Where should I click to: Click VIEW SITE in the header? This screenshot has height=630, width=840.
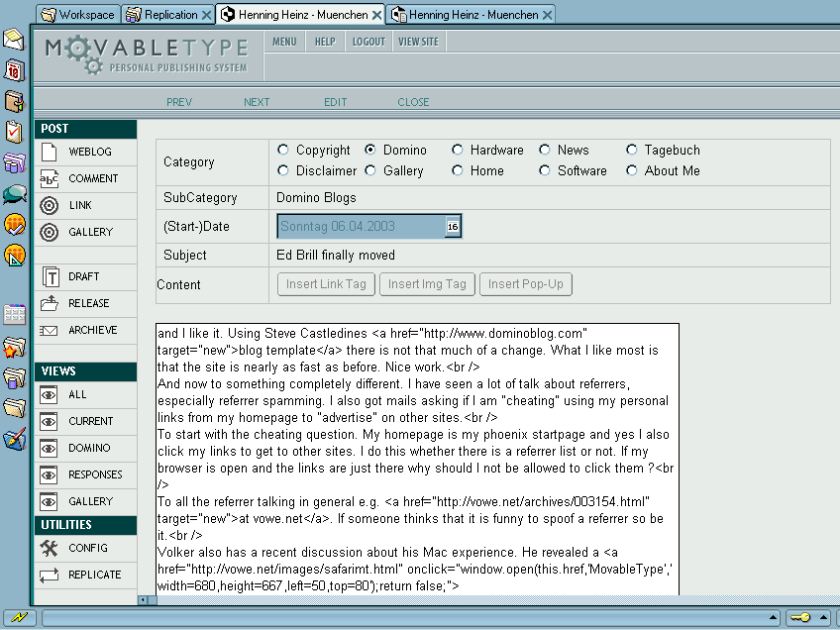pyautogui.click(x=418, y=42)
